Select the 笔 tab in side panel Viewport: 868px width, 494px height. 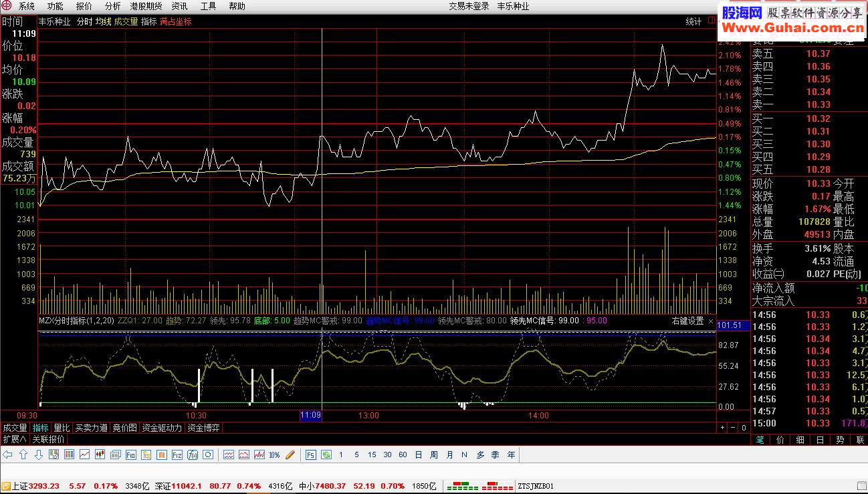click(x=760, y=440)
